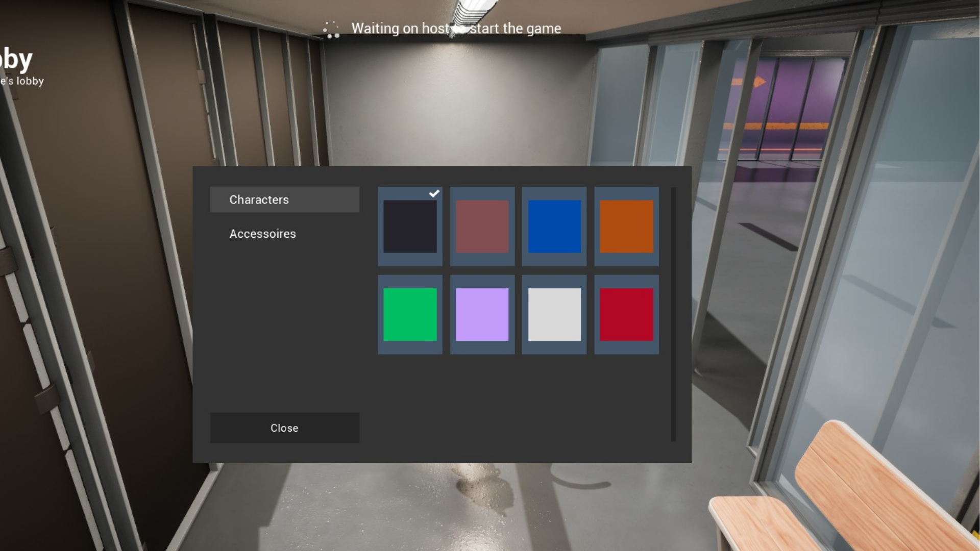Switch to the Accessoires tab

click(x=262, y=234)
